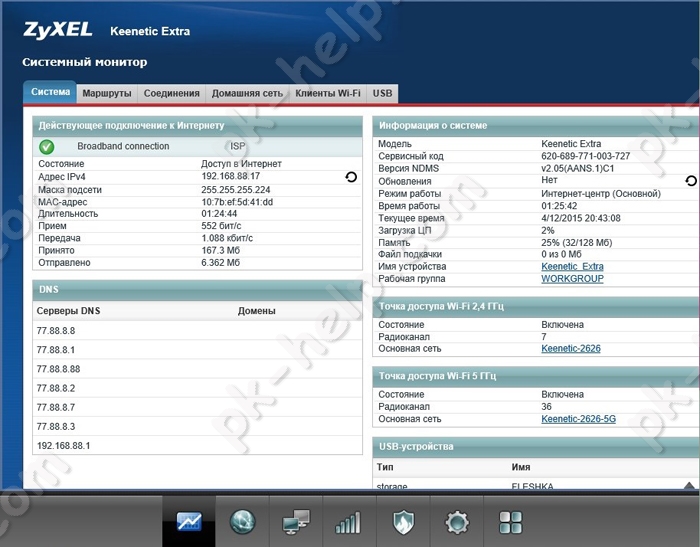Switch to the Система tab
The width and height of the screenshot is (700, 547).
tap(50, 92)
